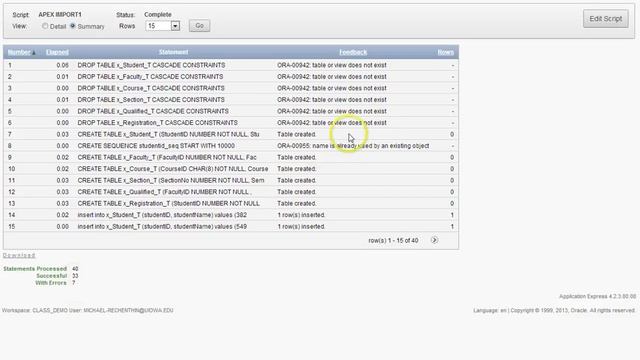
Task: Click Statements Processed value 40
Action: pos(75,269)
